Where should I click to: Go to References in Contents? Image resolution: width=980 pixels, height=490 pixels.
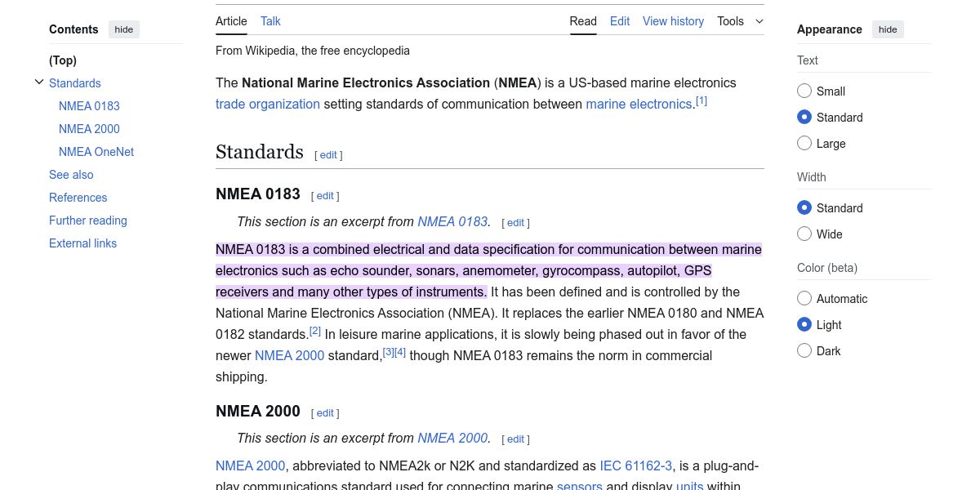78,198
